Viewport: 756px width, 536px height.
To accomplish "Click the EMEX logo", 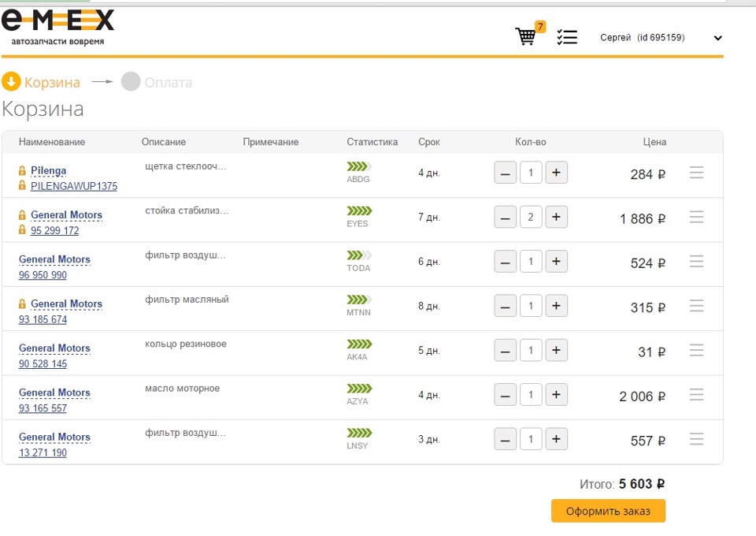I will [x=57, y=25].
